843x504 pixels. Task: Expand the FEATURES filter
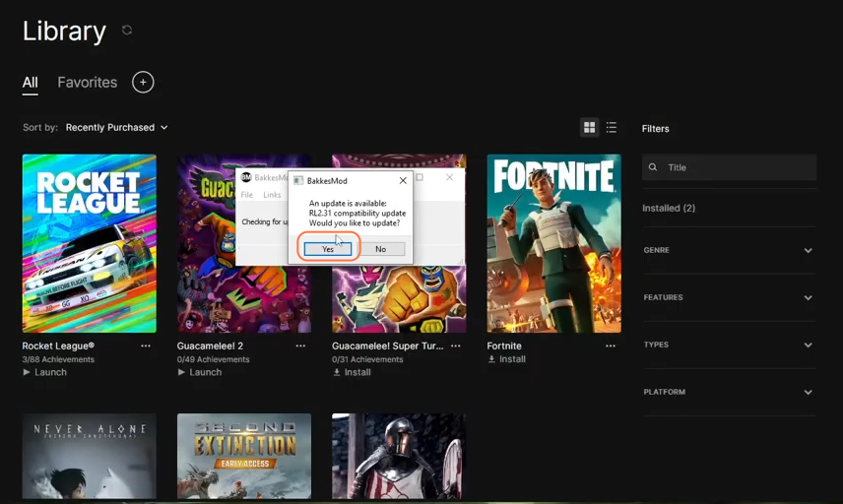click(729, 297)
